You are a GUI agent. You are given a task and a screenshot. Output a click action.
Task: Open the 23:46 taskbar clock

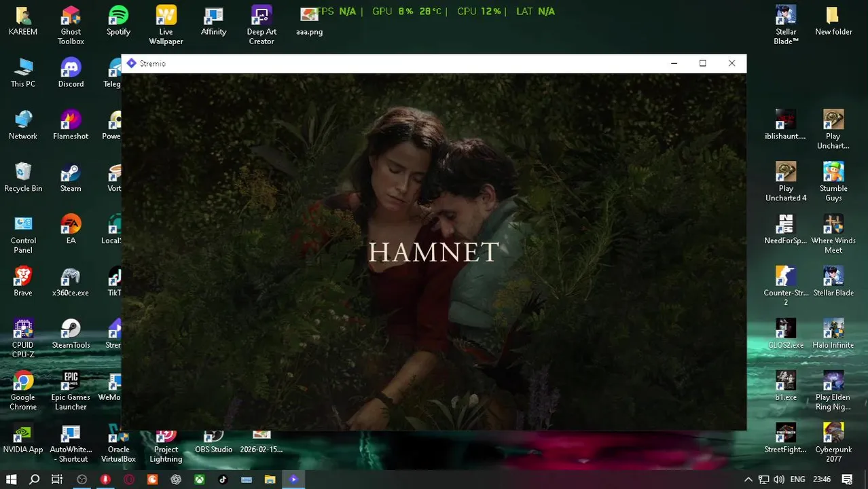pyautogui.click(x=822, y=479)
